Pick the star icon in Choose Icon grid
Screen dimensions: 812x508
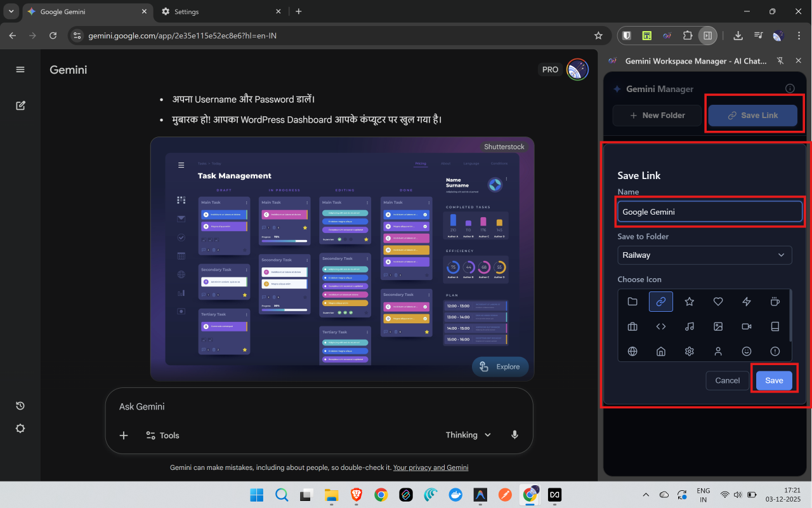coord(690,302)
